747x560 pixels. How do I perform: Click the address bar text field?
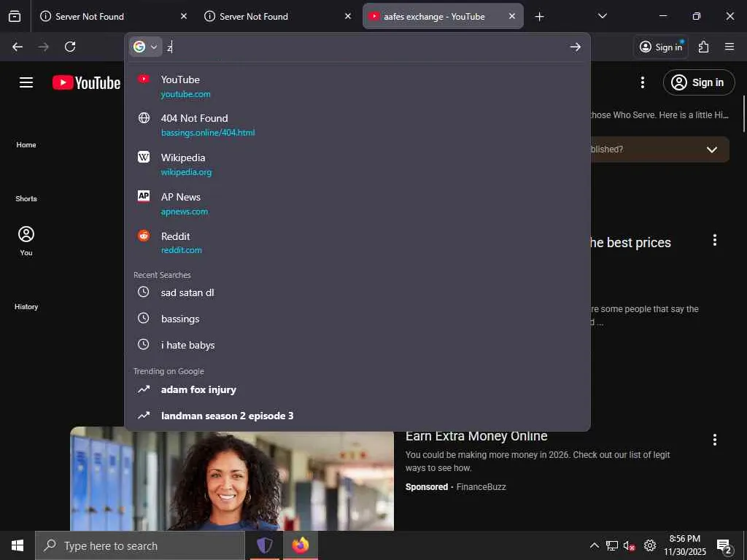(365, 47)
